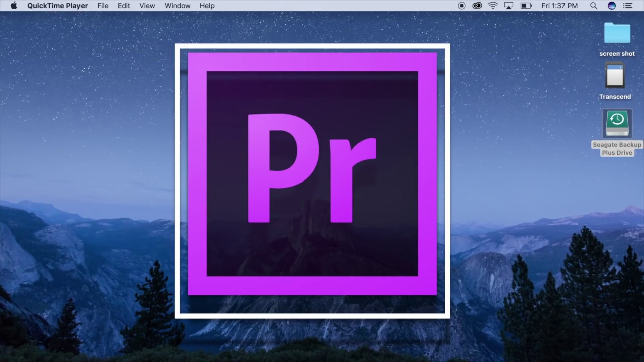Open the AirPlay display menu
Viewport: 644px width, 362px height.
(509, 6)
